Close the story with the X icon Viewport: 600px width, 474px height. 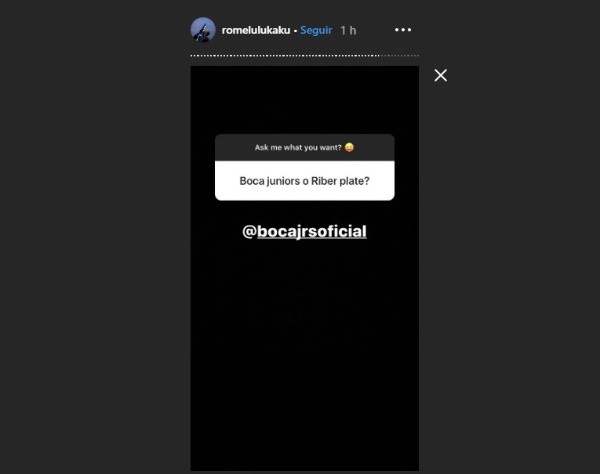[440, 75]
